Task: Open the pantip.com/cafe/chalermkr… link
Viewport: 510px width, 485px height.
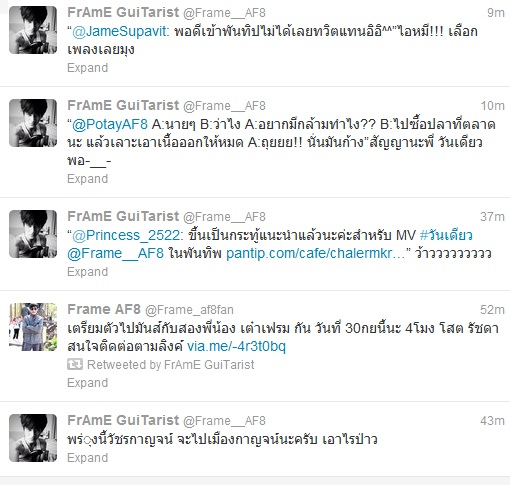Action: pyautogui.click(x=315, y=254)
